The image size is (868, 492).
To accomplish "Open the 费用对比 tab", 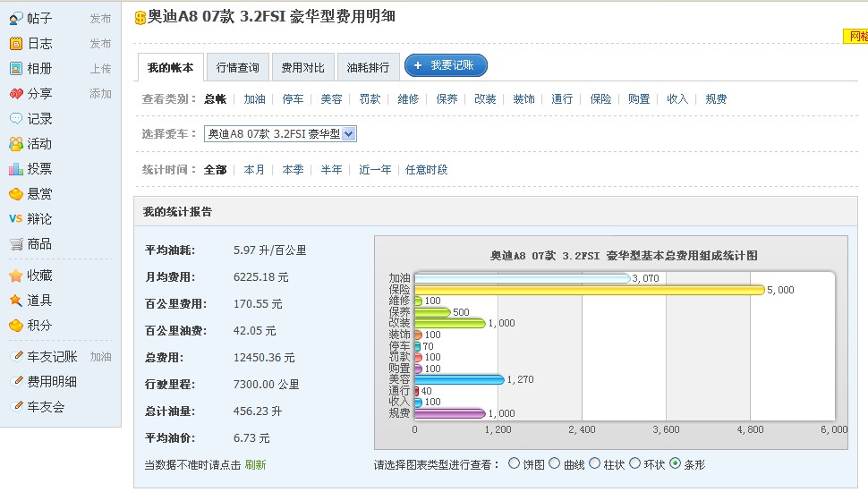I will click(302, 67).
